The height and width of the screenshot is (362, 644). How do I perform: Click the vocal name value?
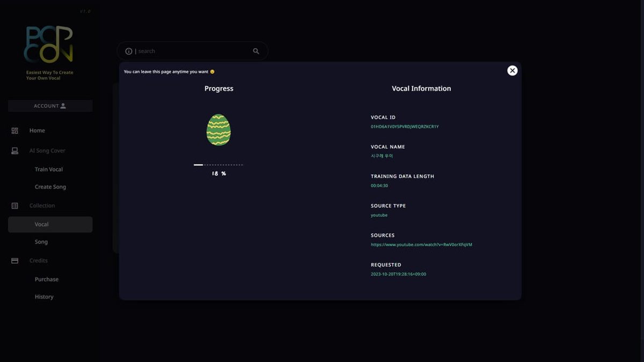tap(382, 156)
